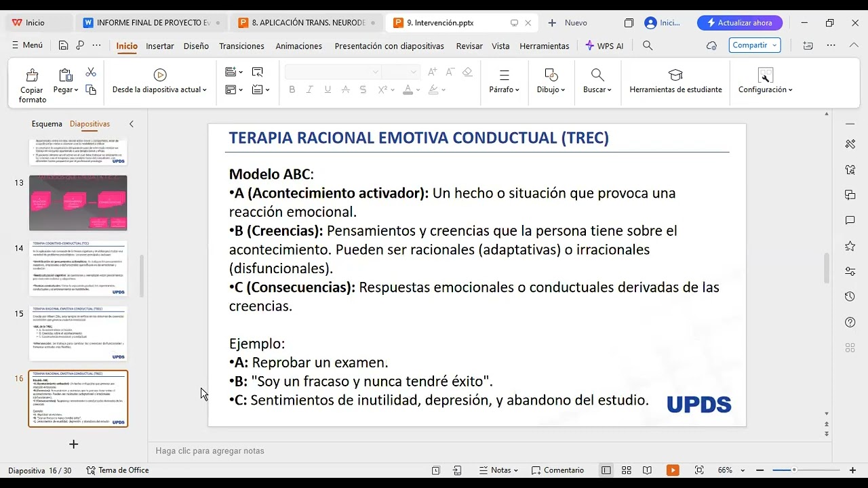Open the Dibujo dropdown

click(551, 89)
